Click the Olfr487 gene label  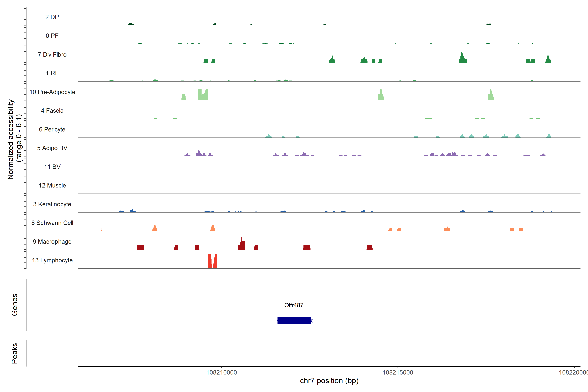point(294,305)
